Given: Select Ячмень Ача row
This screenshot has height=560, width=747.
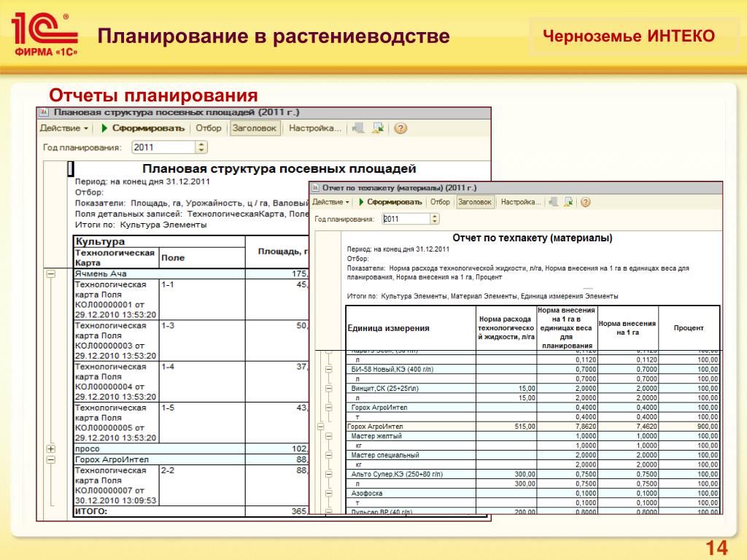Looking at the screenshot, I should [190, 274].
